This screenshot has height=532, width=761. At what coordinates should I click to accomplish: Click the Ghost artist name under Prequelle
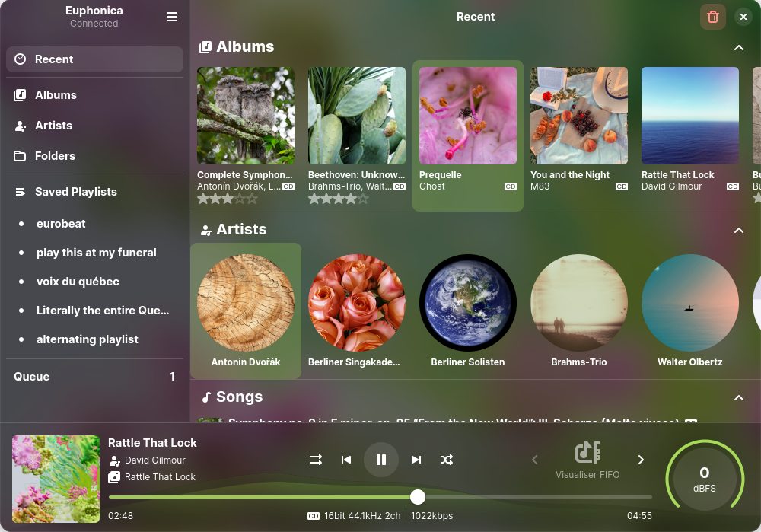[432, 186]
